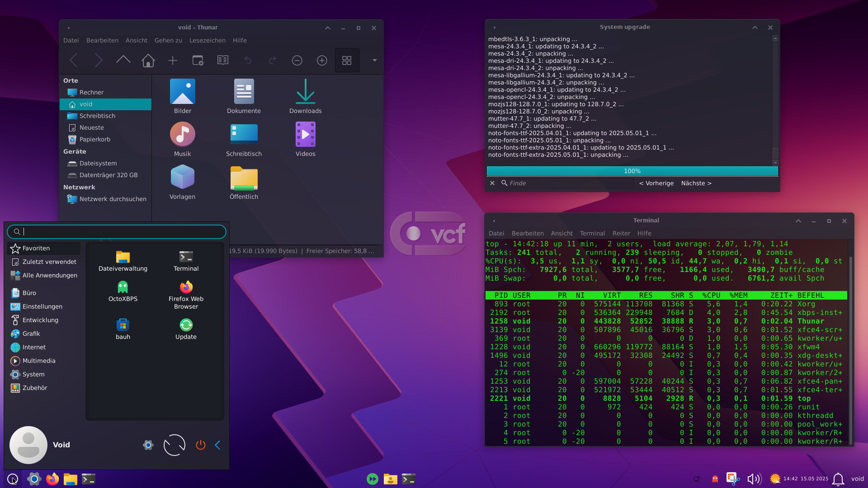Roll up the System upgrade window arrow
The height and width of the screenshot is (488, 868).
point(755,28)
